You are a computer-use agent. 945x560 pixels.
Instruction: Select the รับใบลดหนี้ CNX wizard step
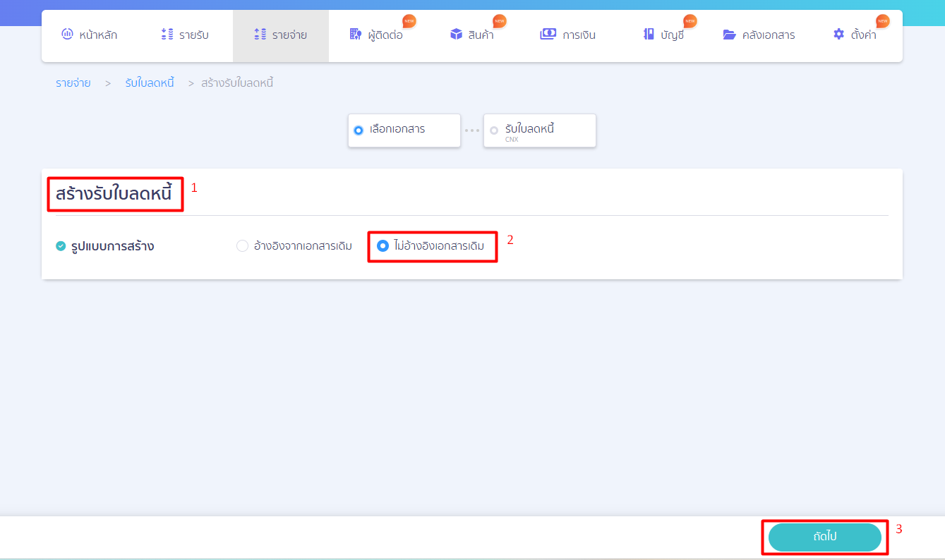pyautogui.click(x=540, y=130)
